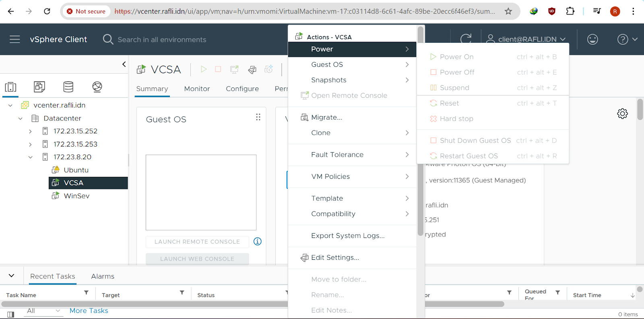Open the browser extensions puzzle icon
The image size is (644, 319).
[x=570, y=11]
